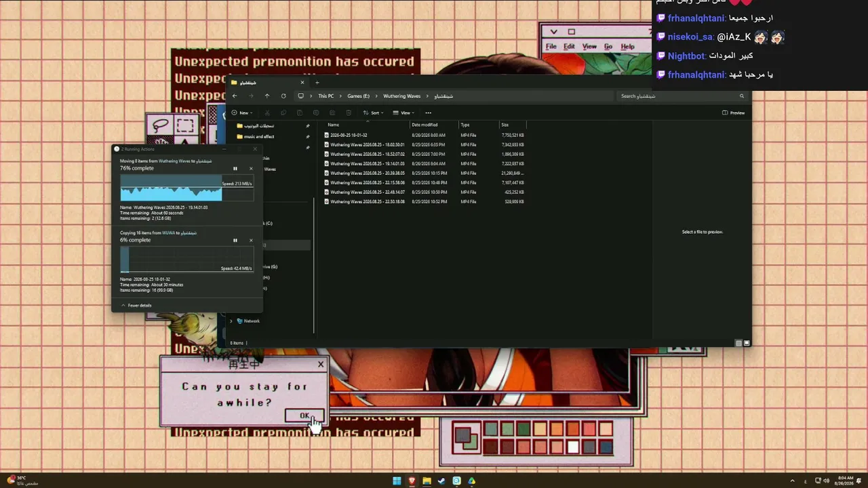The width and height of the screenshot is (868, 488).
Task: Click File Explorer on the taskbar
Action: [x=427, y=481]
